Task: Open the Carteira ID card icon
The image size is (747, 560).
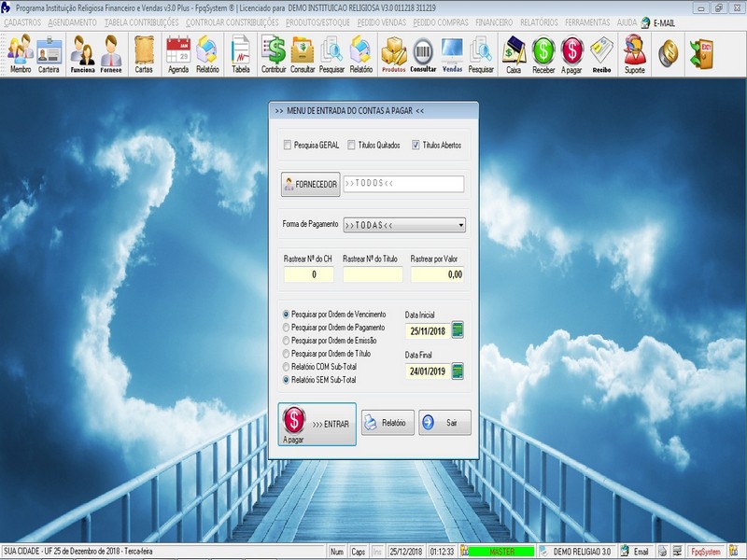Action: [49, 54]
